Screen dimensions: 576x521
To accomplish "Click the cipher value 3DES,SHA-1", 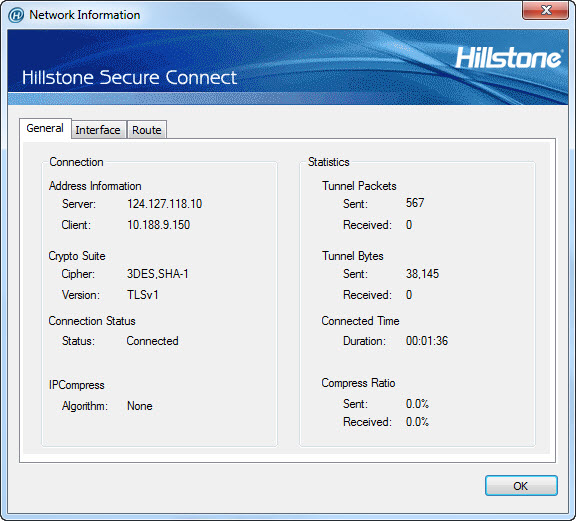I will 158,274.
